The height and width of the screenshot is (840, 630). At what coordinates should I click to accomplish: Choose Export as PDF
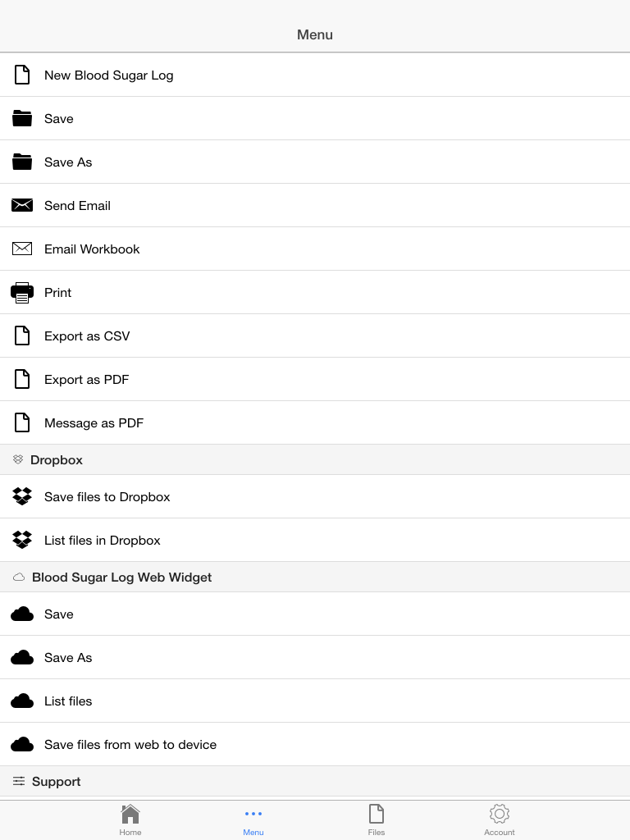[315, 379]
